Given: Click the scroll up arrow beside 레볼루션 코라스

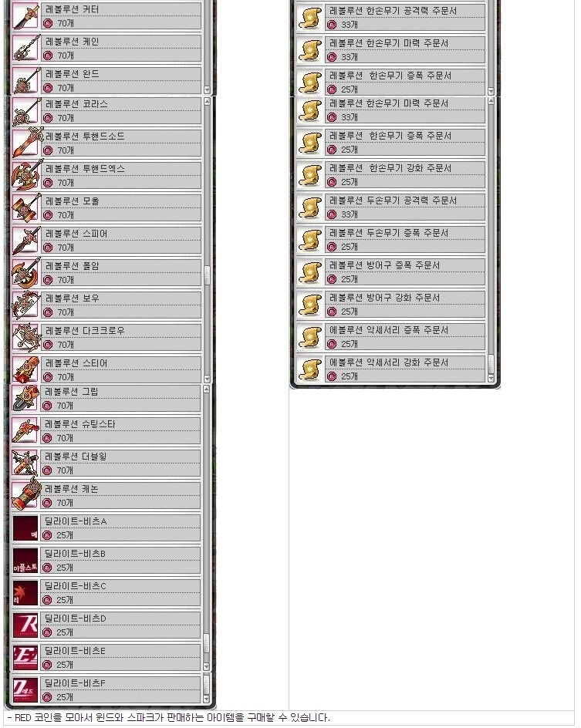Looking at the screenshot, I should coord(207,101).
